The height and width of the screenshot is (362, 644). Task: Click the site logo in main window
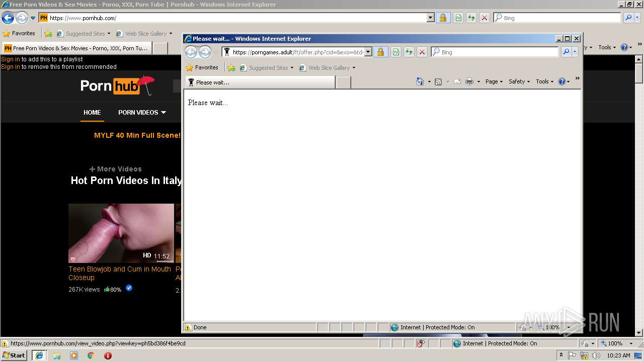[117, 85]
